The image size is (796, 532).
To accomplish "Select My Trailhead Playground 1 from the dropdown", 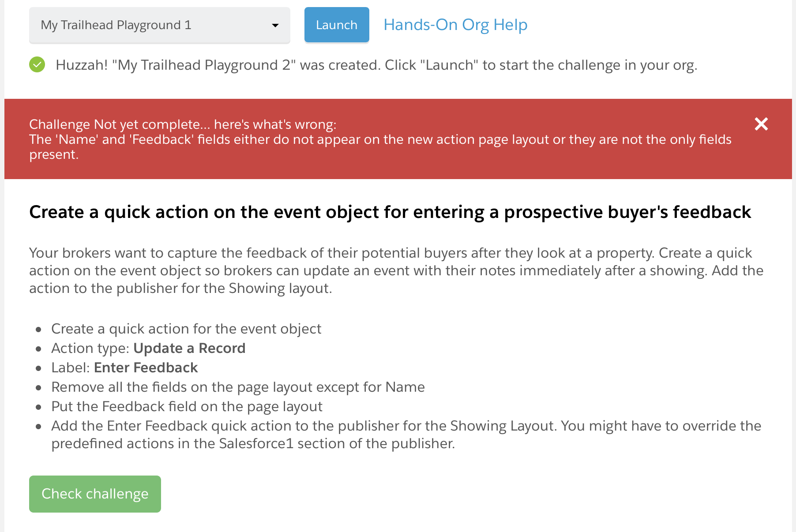I will click(159, 25).
